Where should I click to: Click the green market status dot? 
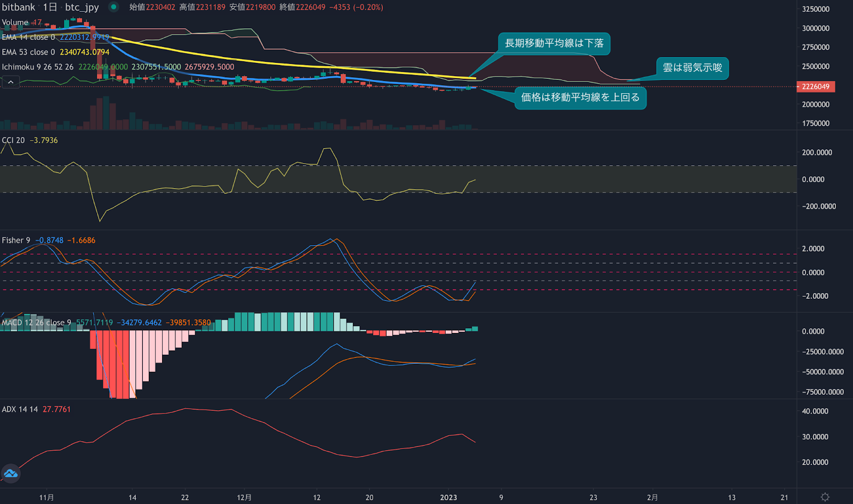click(x=114, y=7)
